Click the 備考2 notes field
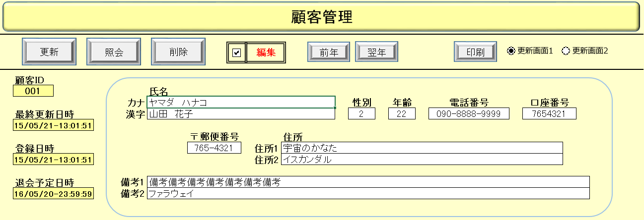This screenshot has height=220, width=644. click(x=368, y=193)
